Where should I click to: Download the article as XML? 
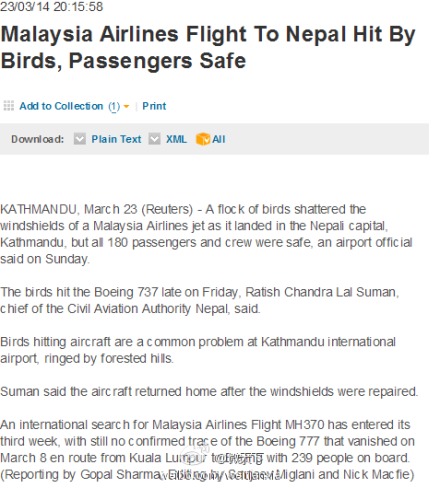(x=176, y=139)
